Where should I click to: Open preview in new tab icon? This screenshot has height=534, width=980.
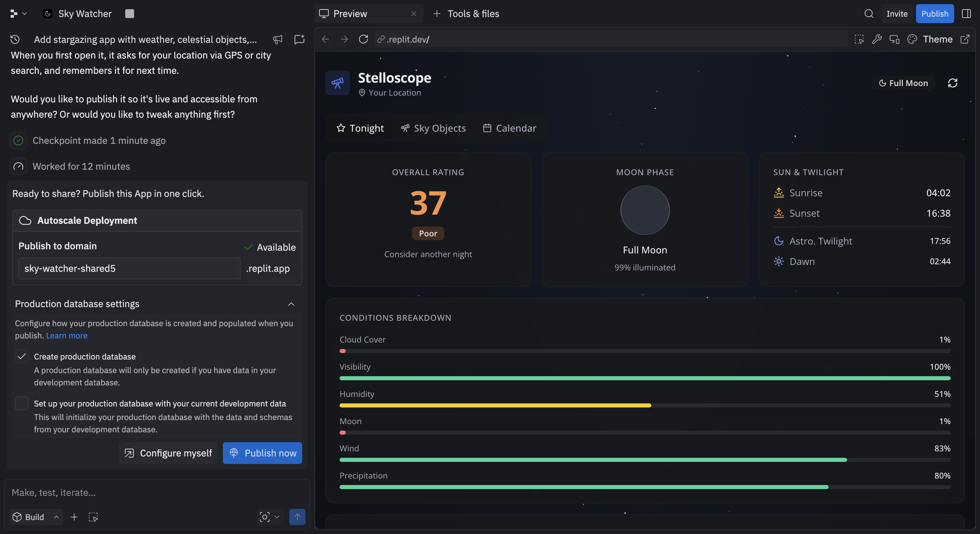pos(965,39)
